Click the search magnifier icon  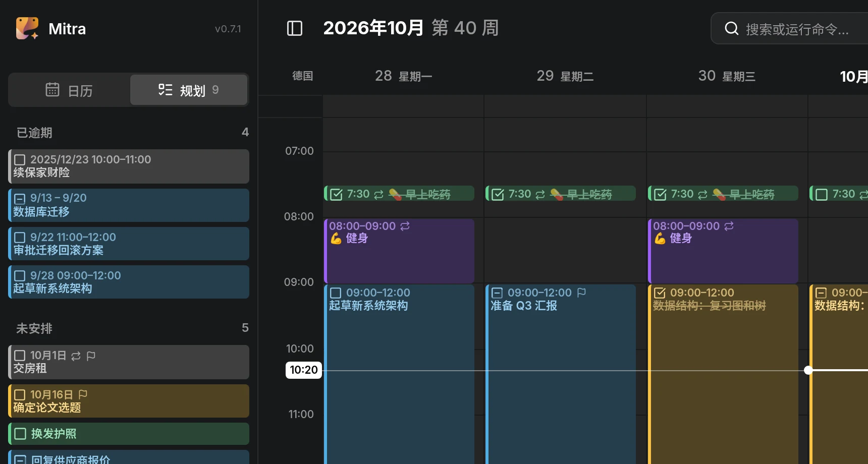732,28
